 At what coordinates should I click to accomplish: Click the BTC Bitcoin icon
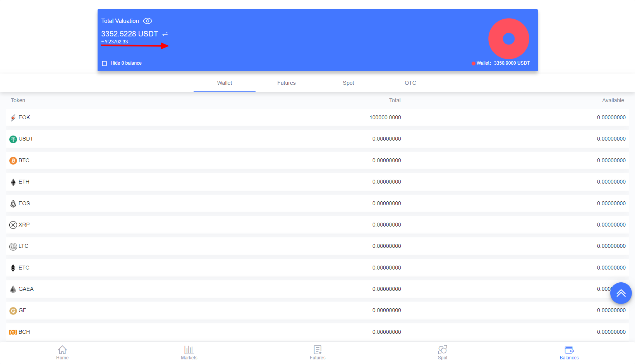point(13,161)
